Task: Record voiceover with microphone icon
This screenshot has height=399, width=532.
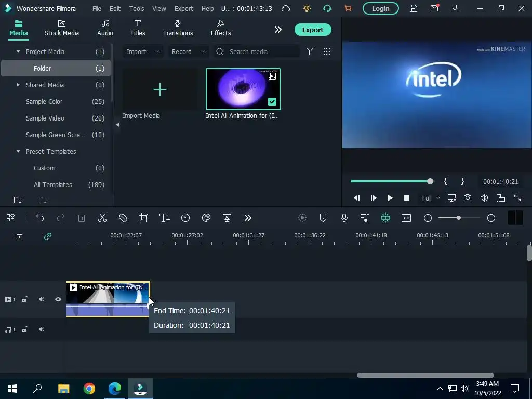Action: [344, 218]
